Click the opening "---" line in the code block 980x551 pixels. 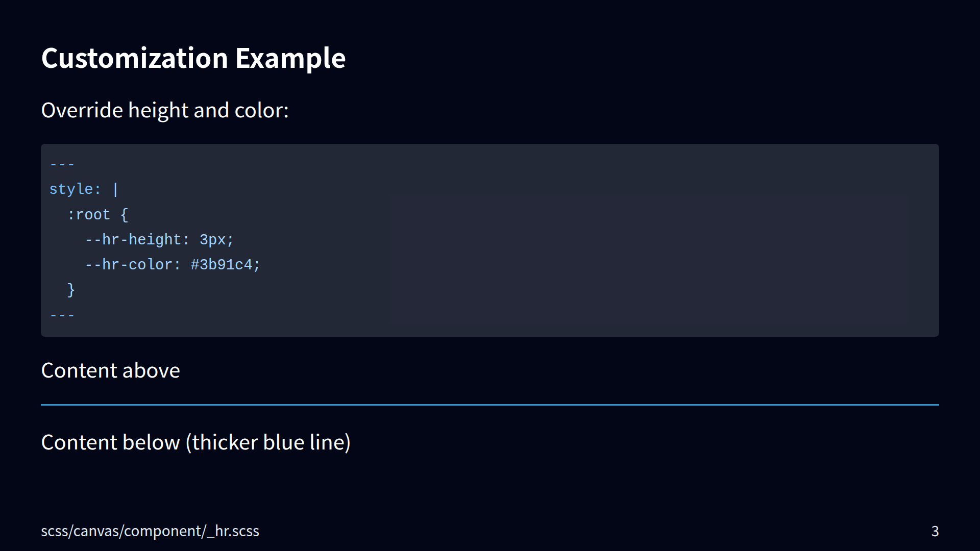[62, 164]
